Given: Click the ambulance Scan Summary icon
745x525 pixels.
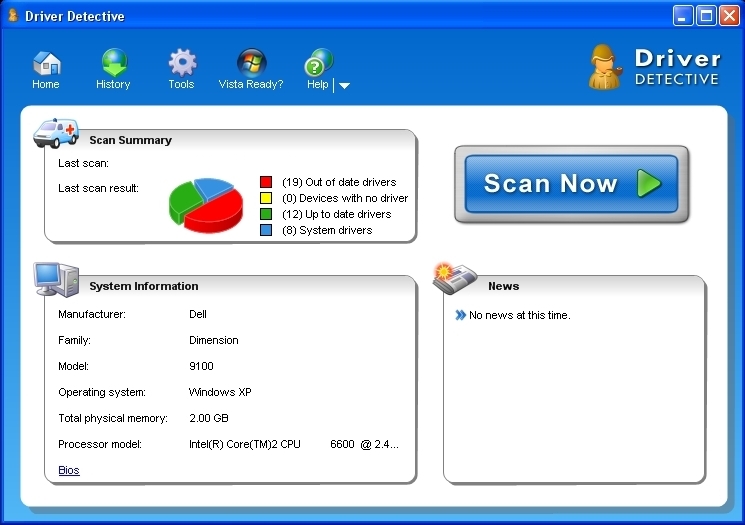Looking at the screenshot, I should tap(56, 133).
